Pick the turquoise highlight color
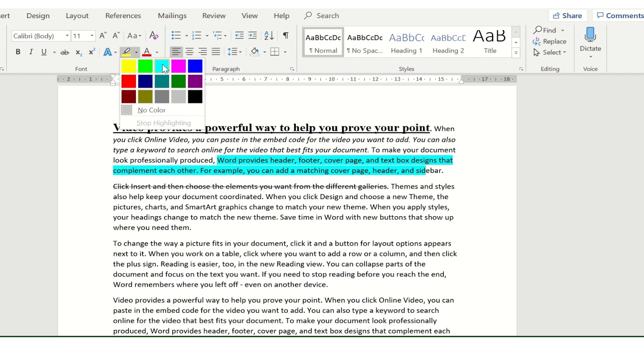The height and width of the screenshot is (362, 644). 162,66
